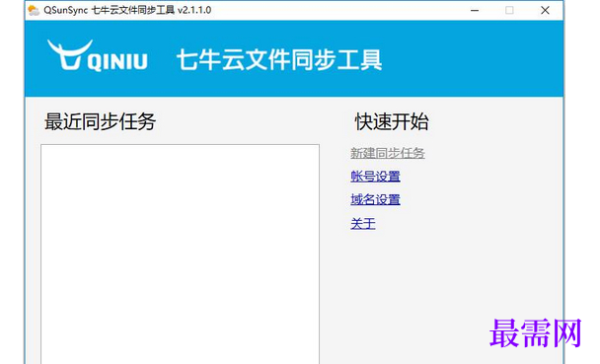The width and height of the screenshot is (600, 364).
Task: Close the QSunSync window
Action: click(x=545, y=10)
